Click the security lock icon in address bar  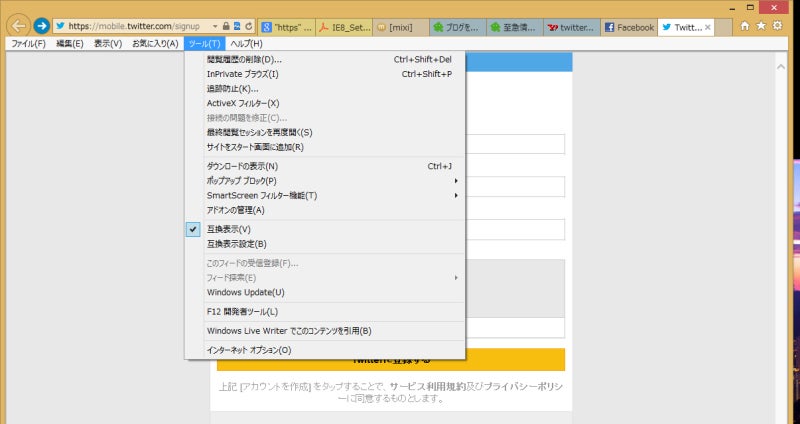pos(226,26)
